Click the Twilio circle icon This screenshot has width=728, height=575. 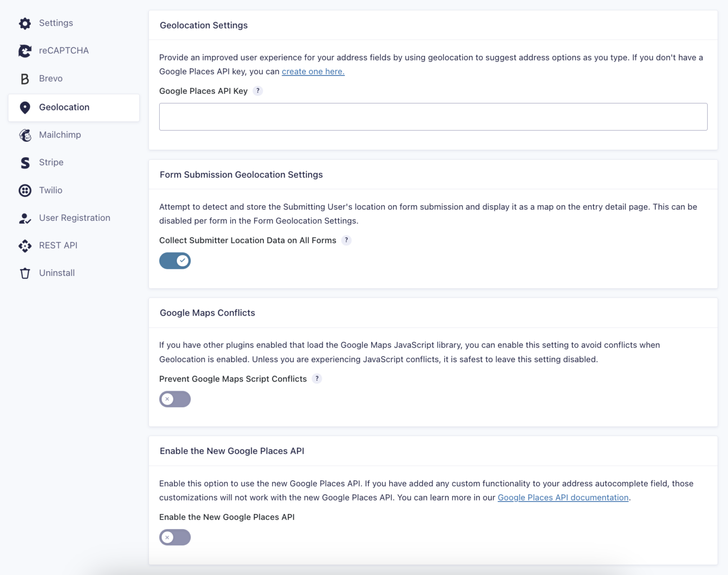pyautogui.click(x=25, y=191)
